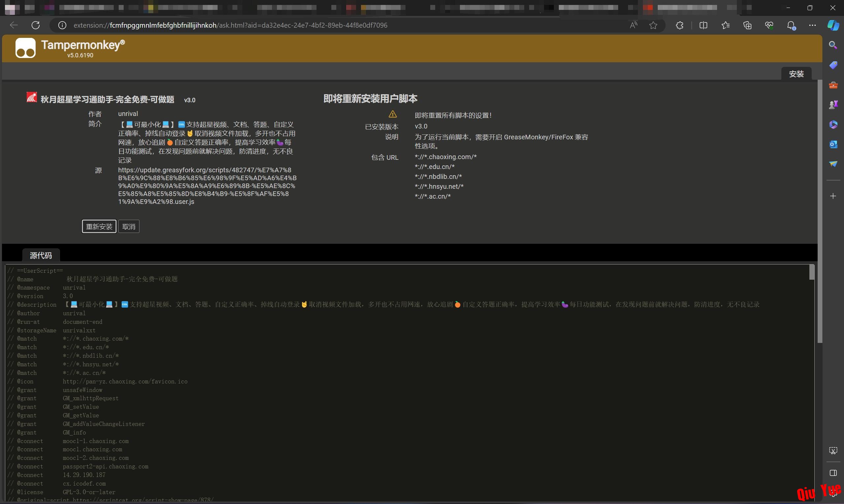Click the @icon favicon.ico URL line
The height and width of the screenshot is (504, 844).
(x=98, y=381)
